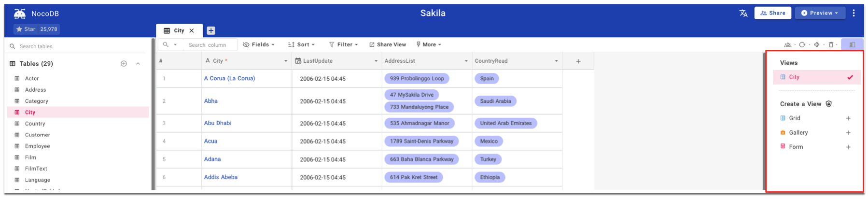
Task: Click the add new row plus icon
Action: [x=817, y=45]
